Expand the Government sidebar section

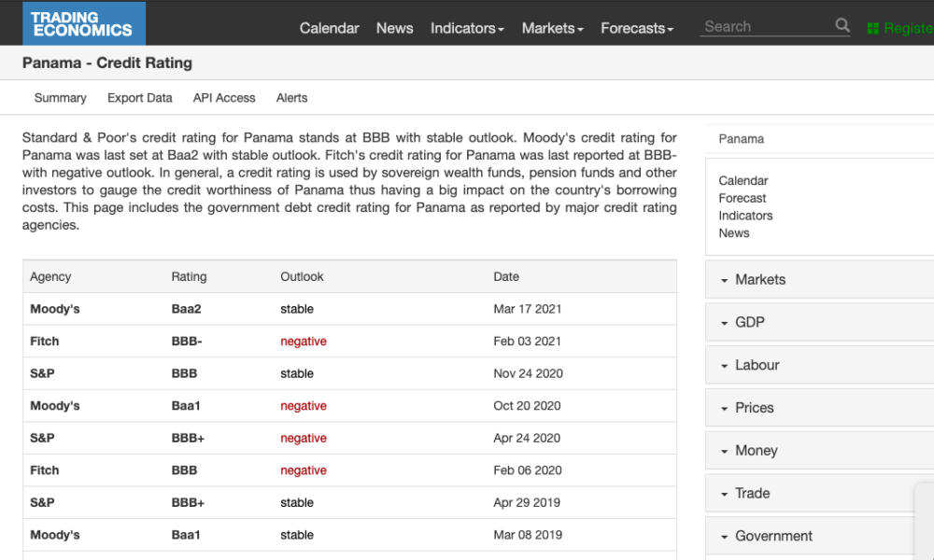pos(820,536)
